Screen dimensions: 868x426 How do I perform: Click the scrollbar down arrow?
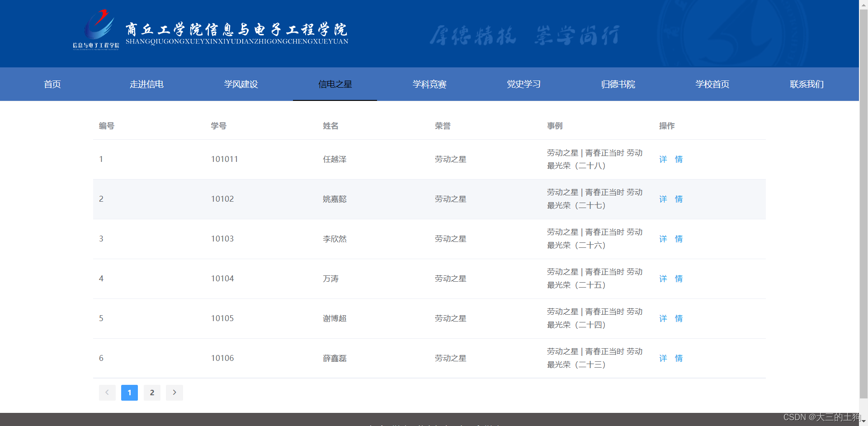pos(863,421)
